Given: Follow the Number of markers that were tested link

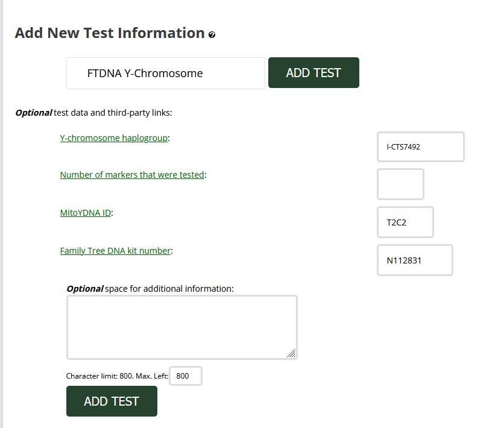Looking at the screenshot, I should (132, 175).
